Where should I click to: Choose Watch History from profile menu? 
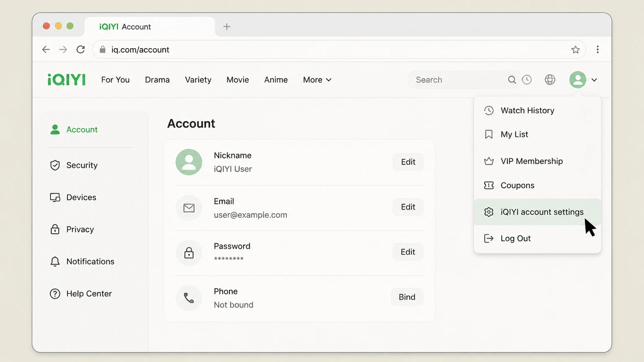(538, 111)
